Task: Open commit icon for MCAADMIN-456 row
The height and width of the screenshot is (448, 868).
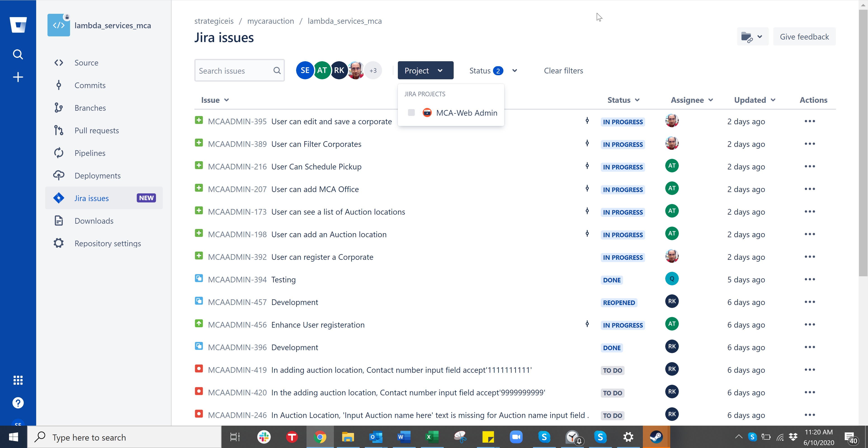Action: pyautogui.click(x=587, y=324)
